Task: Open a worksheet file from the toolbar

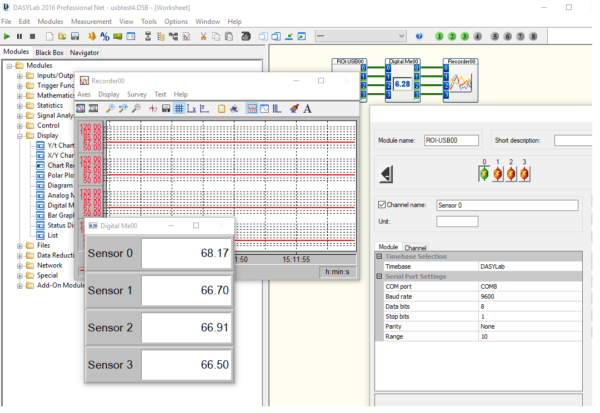Action: 62,36
